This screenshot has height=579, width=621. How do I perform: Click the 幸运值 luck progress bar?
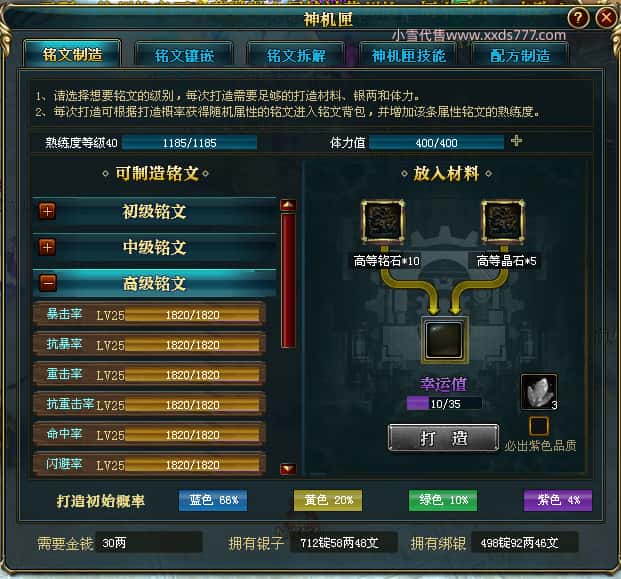point(444,404)
